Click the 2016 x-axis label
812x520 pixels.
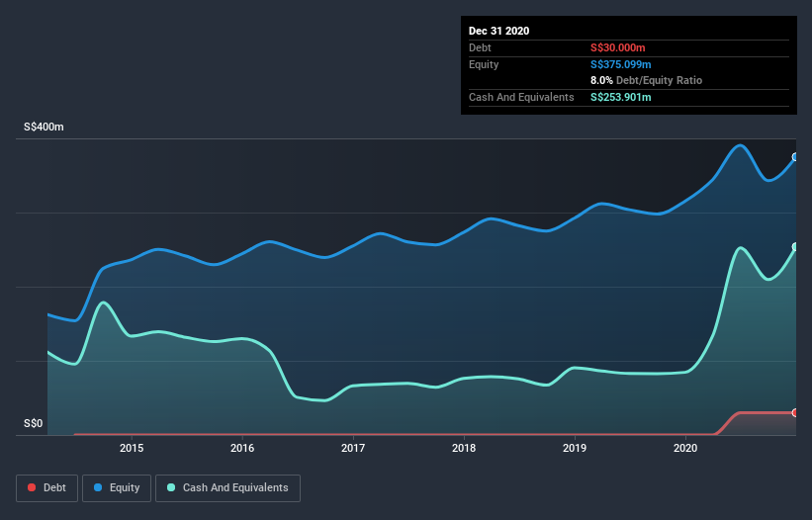242,448
